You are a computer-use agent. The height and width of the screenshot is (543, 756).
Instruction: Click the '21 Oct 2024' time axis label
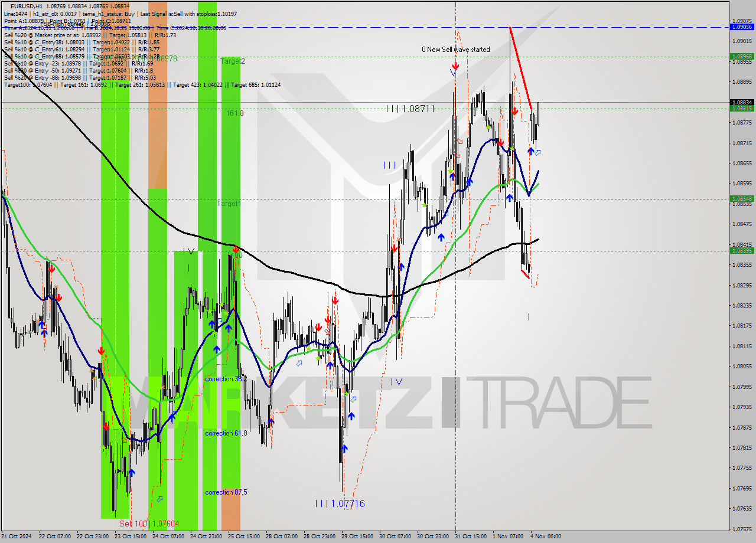(16, 537)
